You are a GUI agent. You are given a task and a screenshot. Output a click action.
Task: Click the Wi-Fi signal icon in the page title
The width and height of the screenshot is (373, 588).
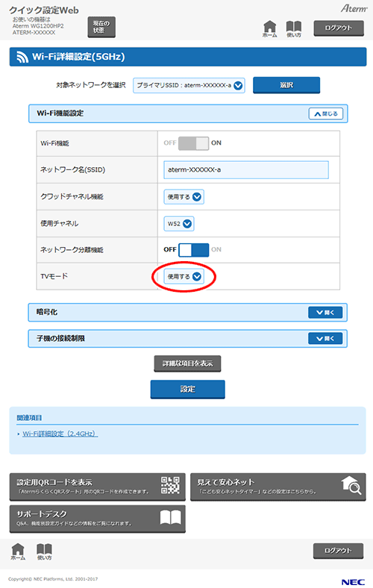click(22, 57)
